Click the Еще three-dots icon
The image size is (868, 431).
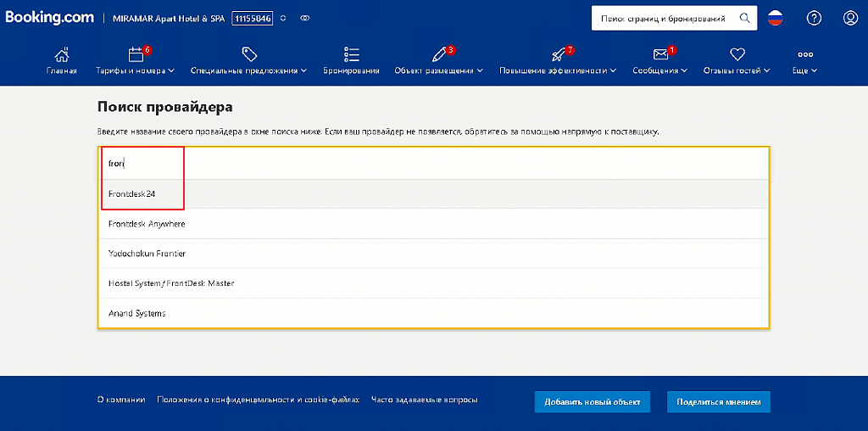(805, 54)
